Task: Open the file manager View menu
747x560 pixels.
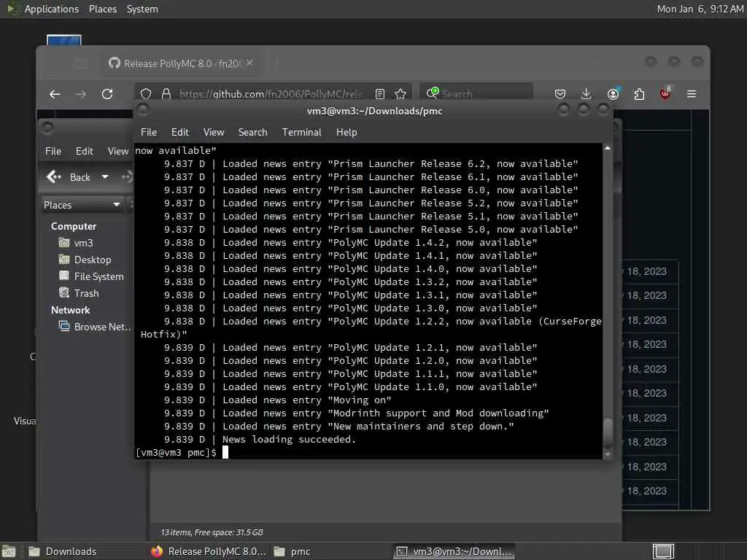Action: [118, 151]
